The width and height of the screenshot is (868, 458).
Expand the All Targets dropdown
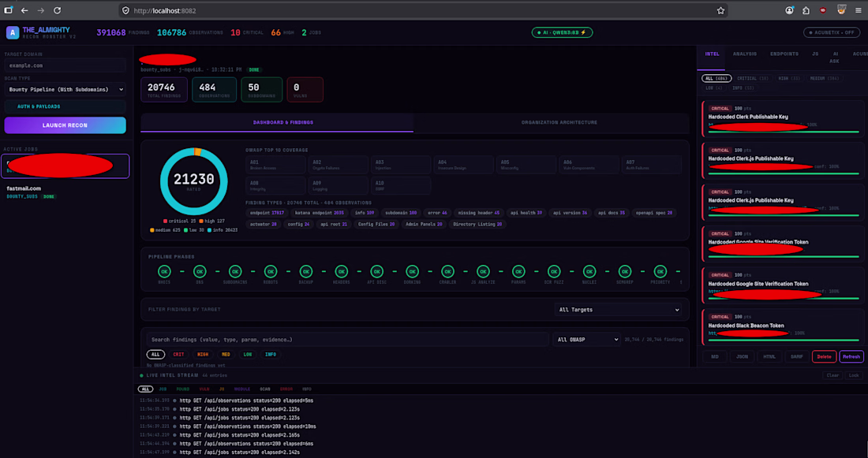[x=619, y=310]
